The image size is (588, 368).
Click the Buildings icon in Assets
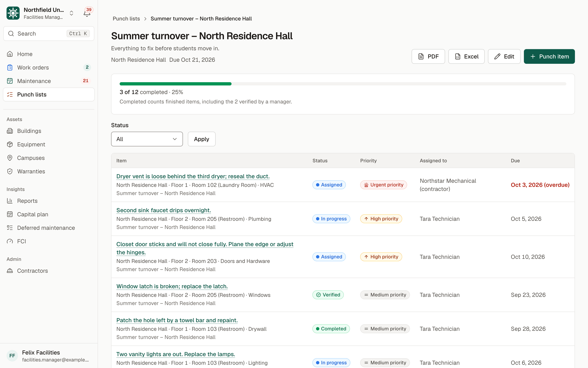pos(10,131)
